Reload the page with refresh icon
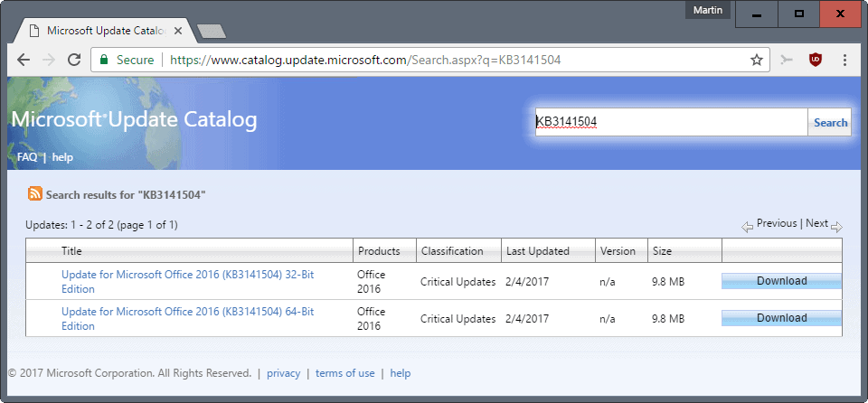The width and height of the screenshot is (868, 403). pos(74,60)
